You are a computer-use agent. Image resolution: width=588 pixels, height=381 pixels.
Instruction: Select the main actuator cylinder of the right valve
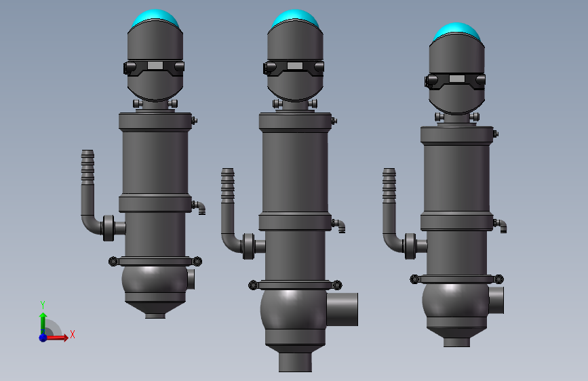tap(456, 178)
